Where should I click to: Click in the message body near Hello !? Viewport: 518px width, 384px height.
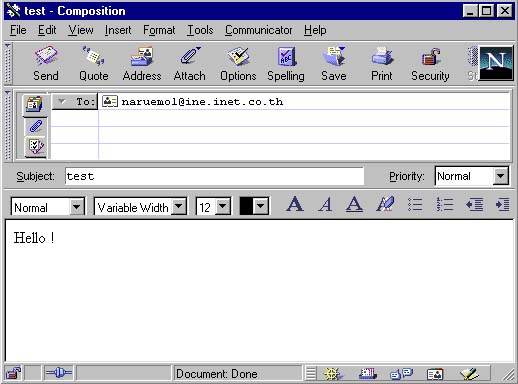(x=259, y=290)
